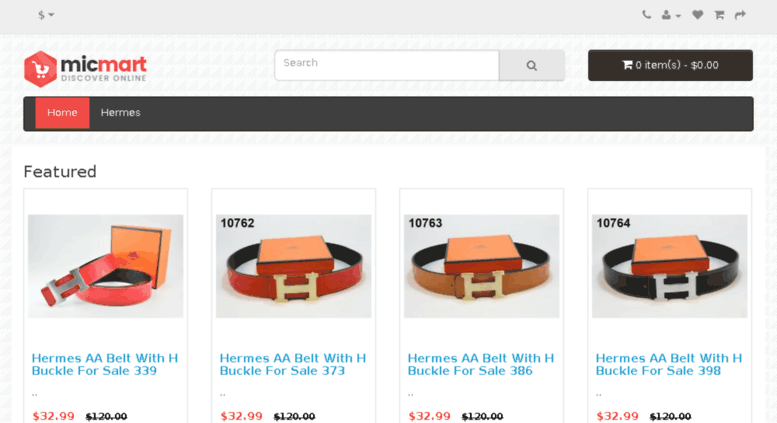The height and width of the screenshot is (423, 777).
Task: Select the Home menu tab
Action: tap(62, 113)
